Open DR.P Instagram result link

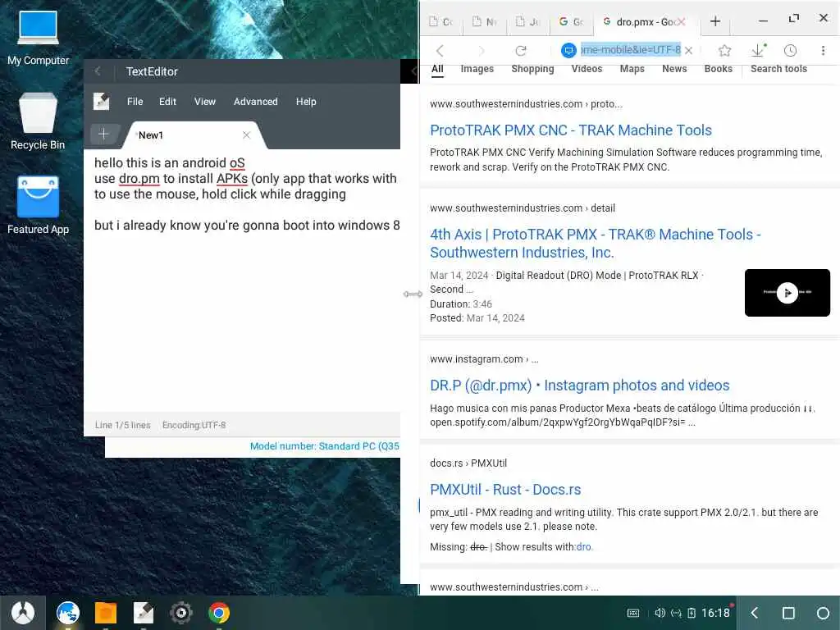(x=580, y=386)
